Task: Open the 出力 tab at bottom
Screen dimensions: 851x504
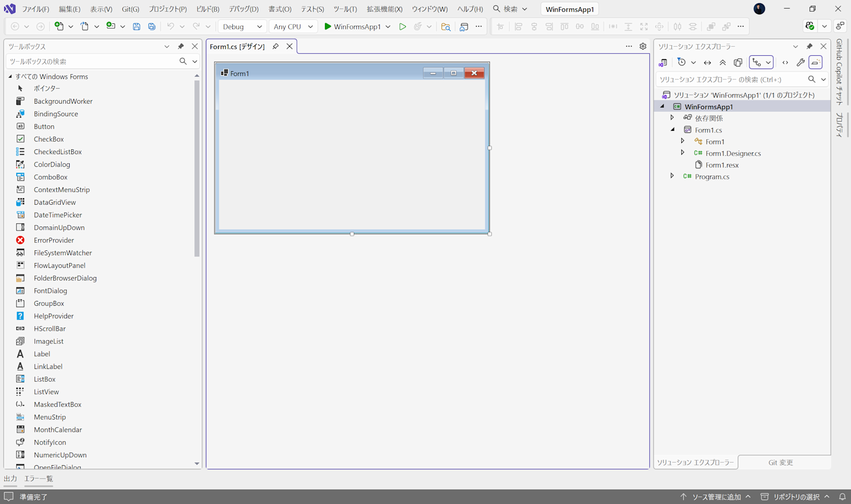Action: click(10, 478)
